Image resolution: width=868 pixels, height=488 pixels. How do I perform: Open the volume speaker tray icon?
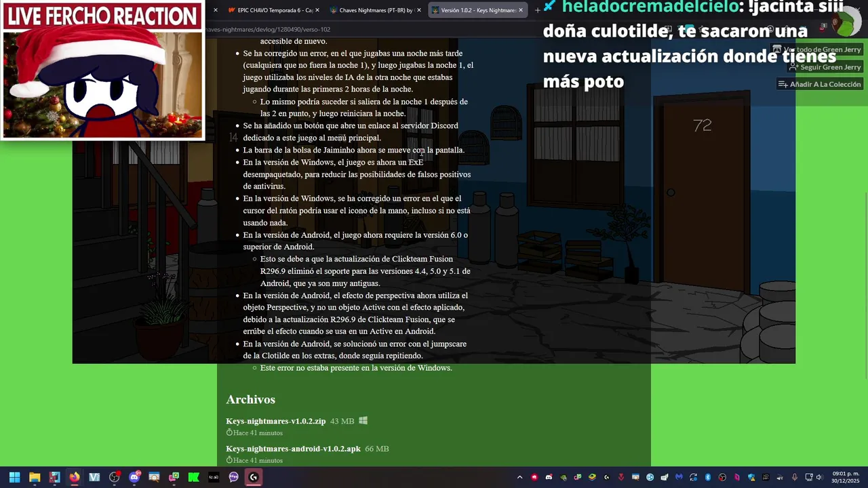pos(818,477)
